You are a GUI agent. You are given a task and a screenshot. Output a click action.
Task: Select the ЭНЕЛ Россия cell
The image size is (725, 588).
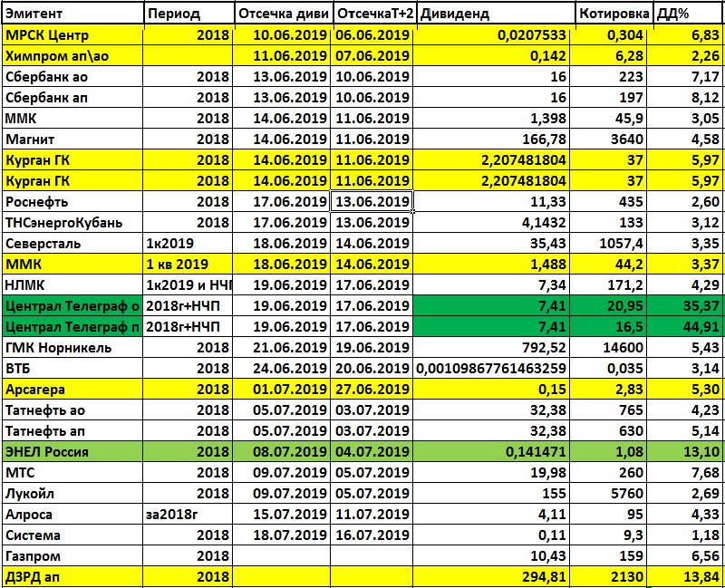(x=72, y=451)
